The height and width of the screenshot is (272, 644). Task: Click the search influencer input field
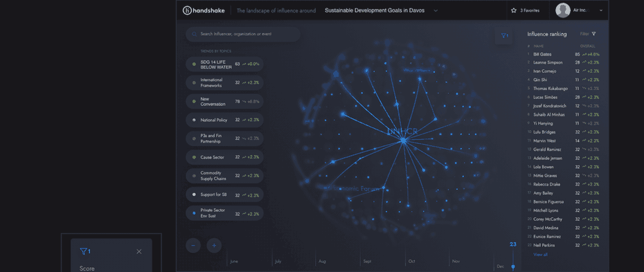pyautogui.click(x=243, y=35)
